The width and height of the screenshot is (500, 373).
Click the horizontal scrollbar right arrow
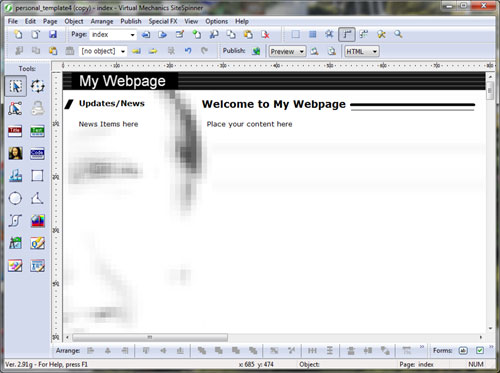click(x=481, y=337)
